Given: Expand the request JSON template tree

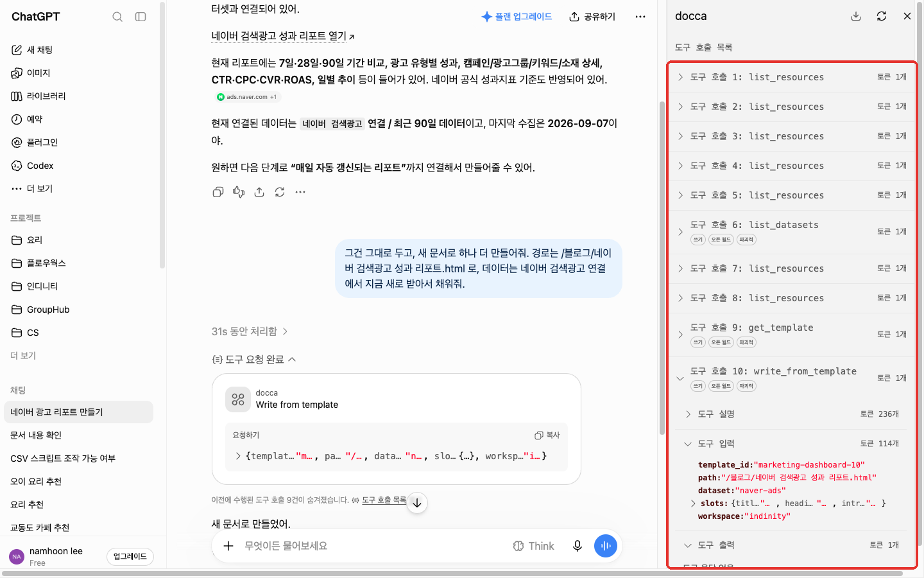Looking at the screenshot, I should point(238,456).
